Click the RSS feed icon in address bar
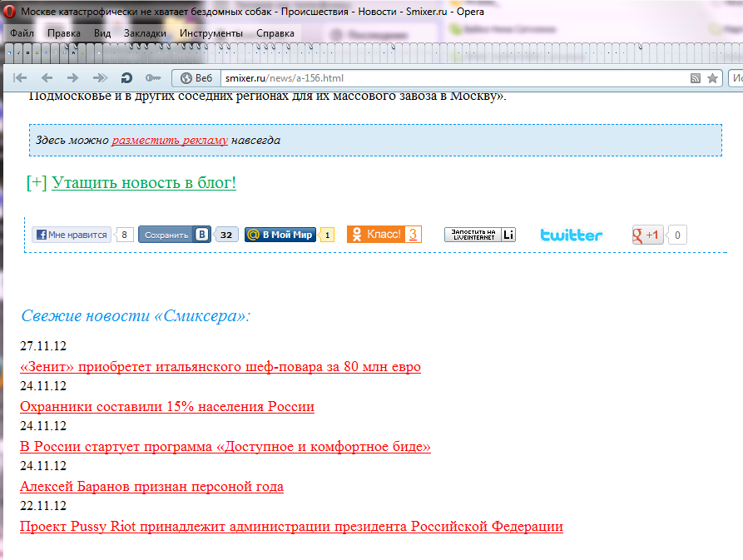The height and width of the screenshot is (560, 743). tap(695, 78)
